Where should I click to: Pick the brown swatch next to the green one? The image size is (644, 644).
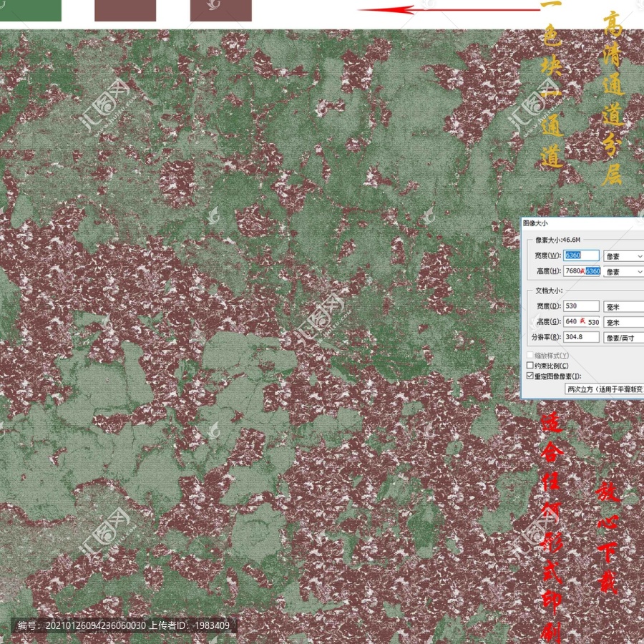pyautogui.click(x=125, y=10)
